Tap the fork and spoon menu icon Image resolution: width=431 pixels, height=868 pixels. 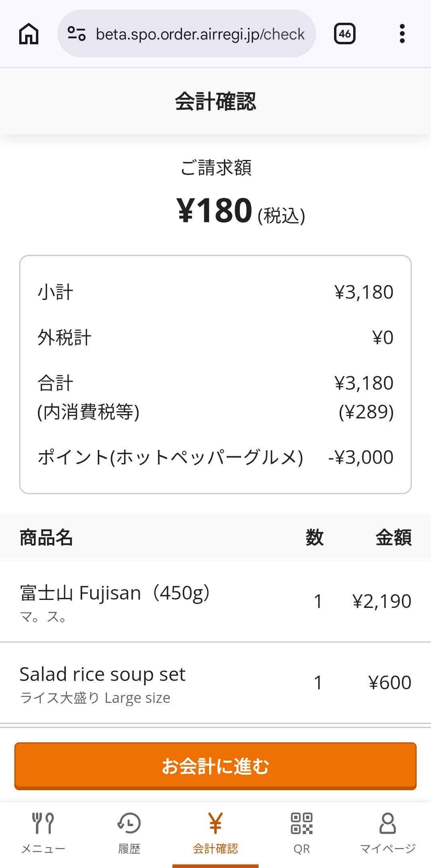click(43, 823)
